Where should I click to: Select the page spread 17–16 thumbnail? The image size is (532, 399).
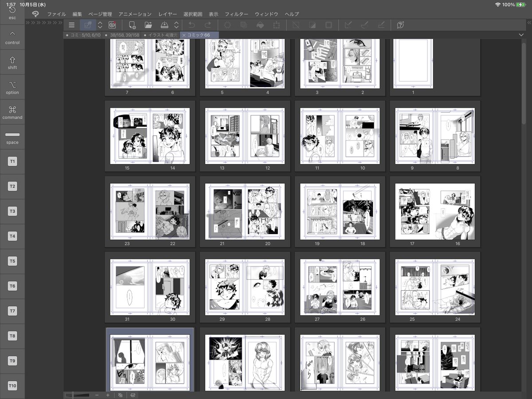435,212
